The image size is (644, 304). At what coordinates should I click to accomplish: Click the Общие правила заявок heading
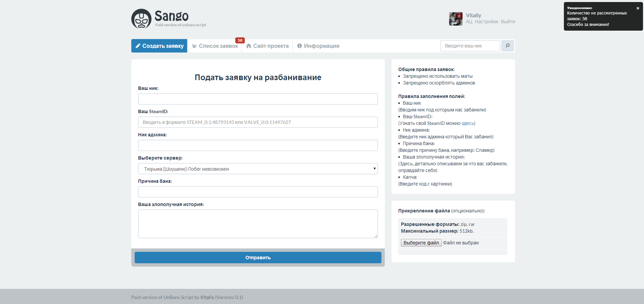click(427, 69)
